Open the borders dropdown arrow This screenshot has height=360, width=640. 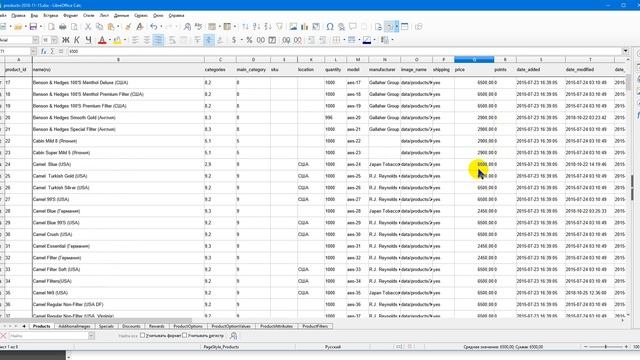coord(344,40)
